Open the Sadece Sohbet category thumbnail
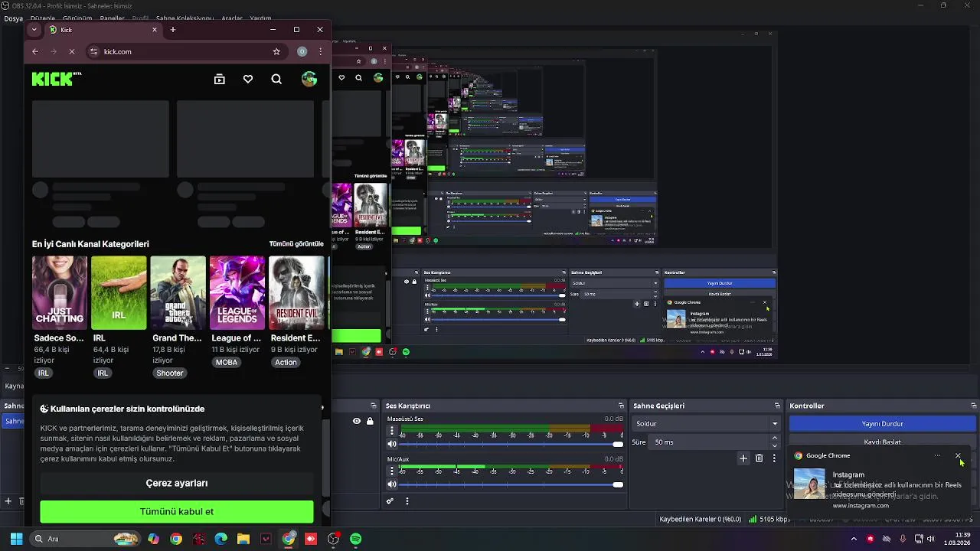This screenshot has height=551, width=980. [60, 293]
